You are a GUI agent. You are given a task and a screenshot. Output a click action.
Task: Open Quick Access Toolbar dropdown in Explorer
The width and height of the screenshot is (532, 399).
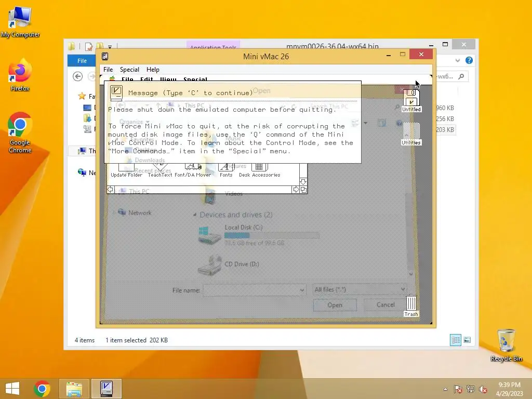(110, 46)
